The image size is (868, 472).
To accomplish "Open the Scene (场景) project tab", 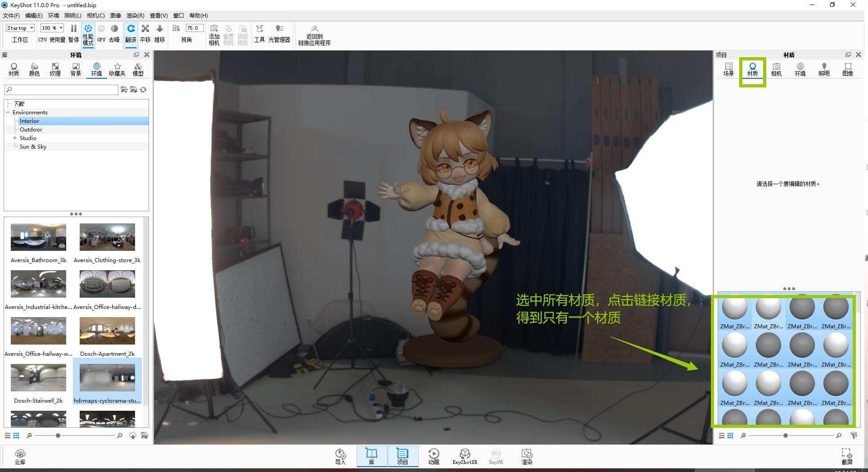I will click(728, 69).
